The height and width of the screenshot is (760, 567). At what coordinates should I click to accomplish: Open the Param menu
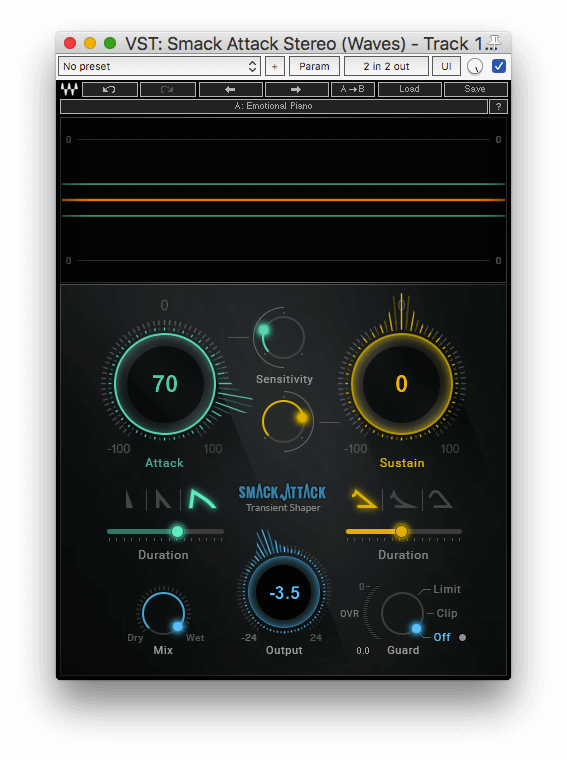click(314, 66)
